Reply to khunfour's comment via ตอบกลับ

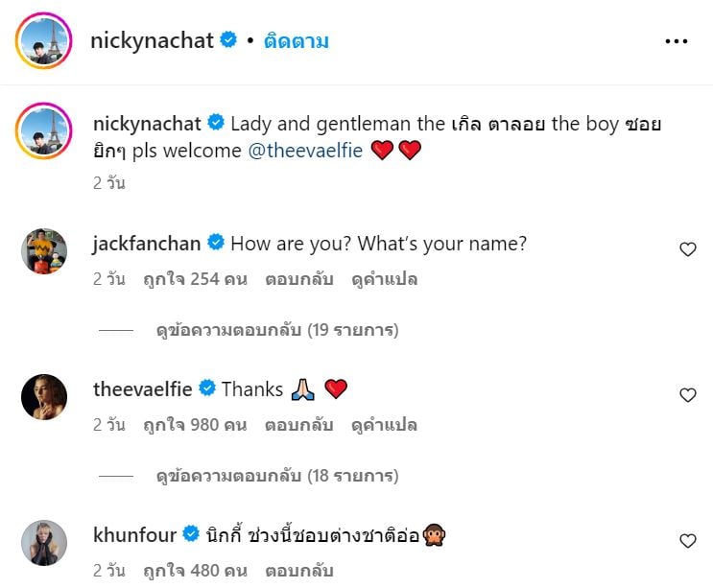click(x=299, y=571)
